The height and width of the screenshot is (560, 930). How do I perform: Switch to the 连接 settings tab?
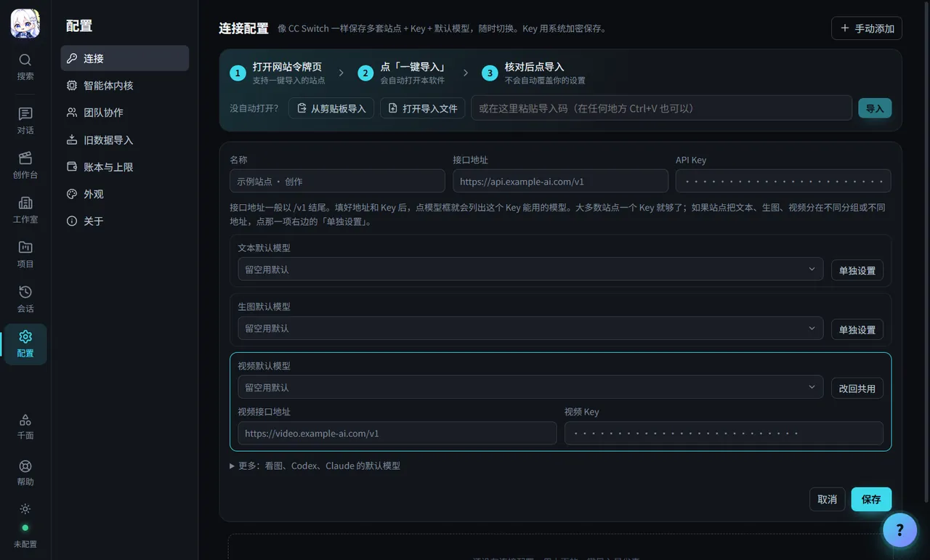pos(125,58)
